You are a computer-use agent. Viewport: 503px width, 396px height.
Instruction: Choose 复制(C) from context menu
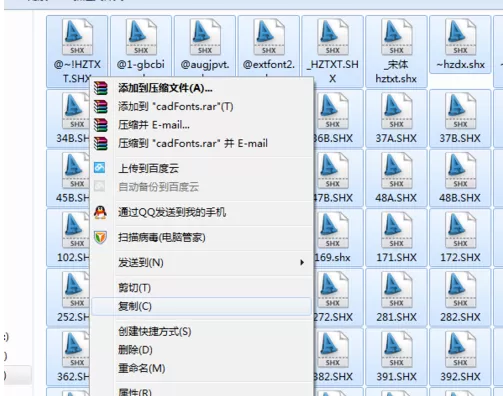[202, 306]
